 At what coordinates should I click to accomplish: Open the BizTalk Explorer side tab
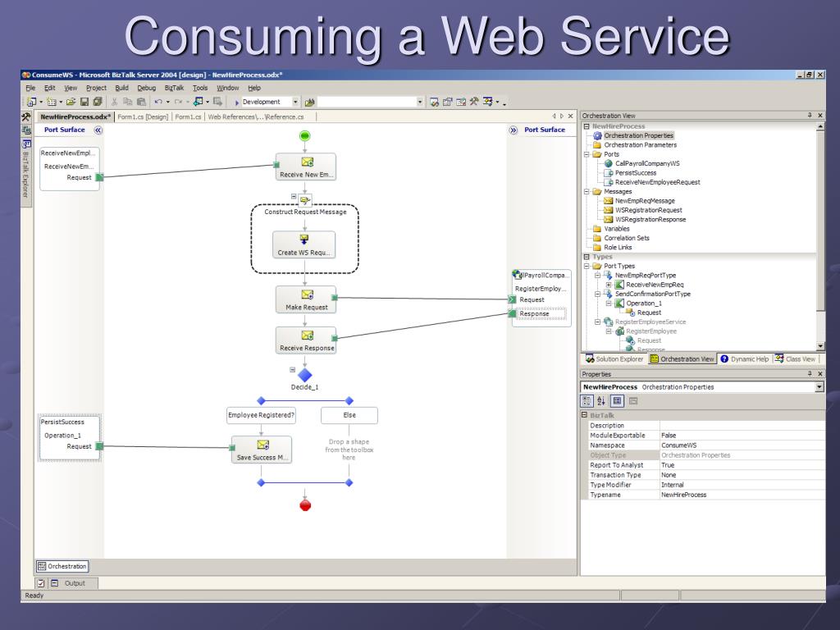(x=26, y=172)
